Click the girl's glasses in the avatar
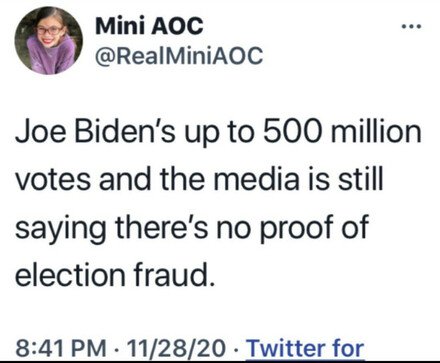440x363 pixels. pyautogui.click(x=50, y=30)
